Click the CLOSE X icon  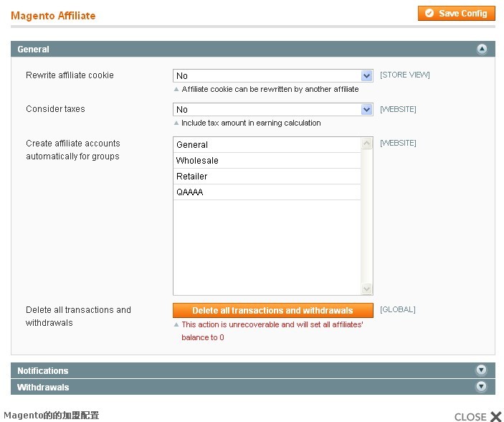496,416
